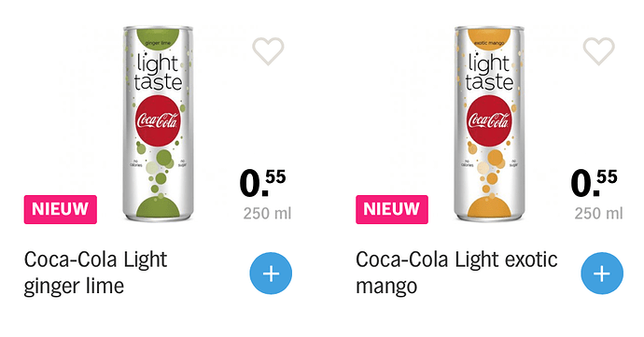
Task: Click the 0.55 price of ginger lime
Action: (x=262, y=183)
